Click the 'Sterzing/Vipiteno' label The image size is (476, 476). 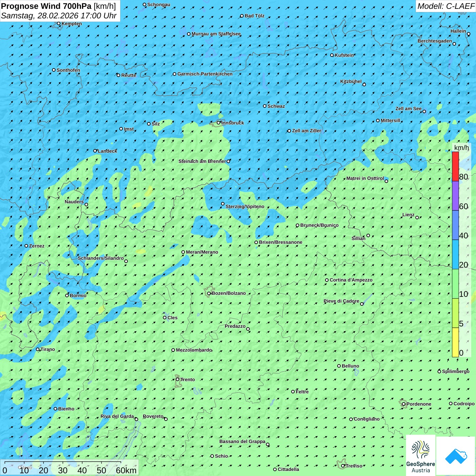tap(245, 206)
